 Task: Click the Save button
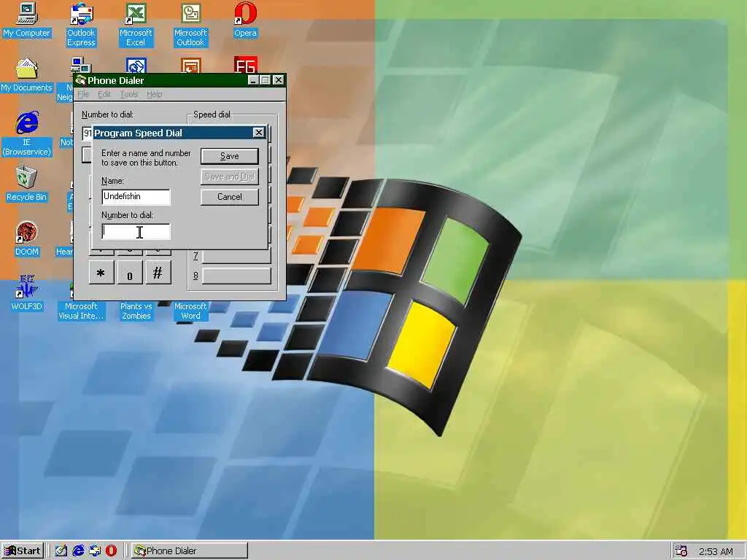point(230,156)
